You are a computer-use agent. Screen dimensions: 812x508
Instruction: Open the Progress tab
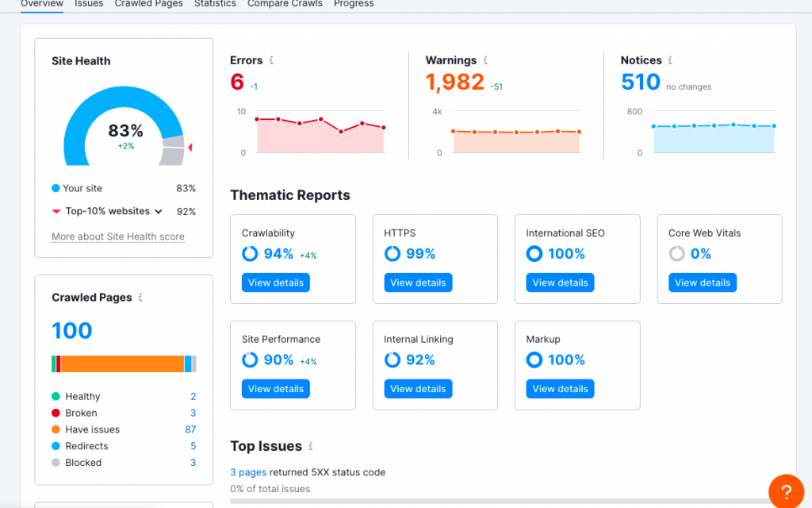coord(354,4)
